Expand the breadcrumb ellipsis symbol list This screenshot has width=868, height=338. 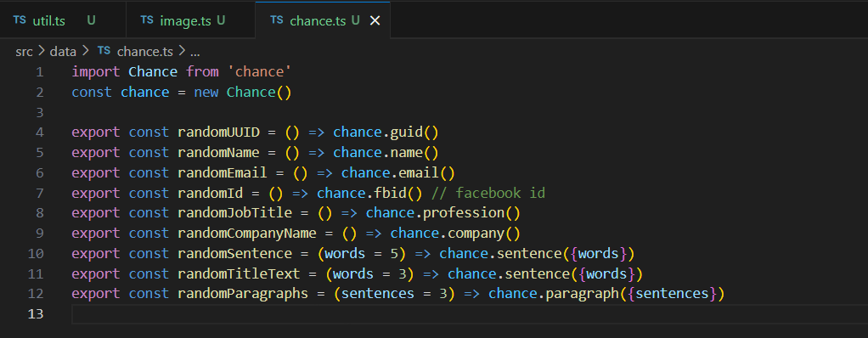[194, 53]
